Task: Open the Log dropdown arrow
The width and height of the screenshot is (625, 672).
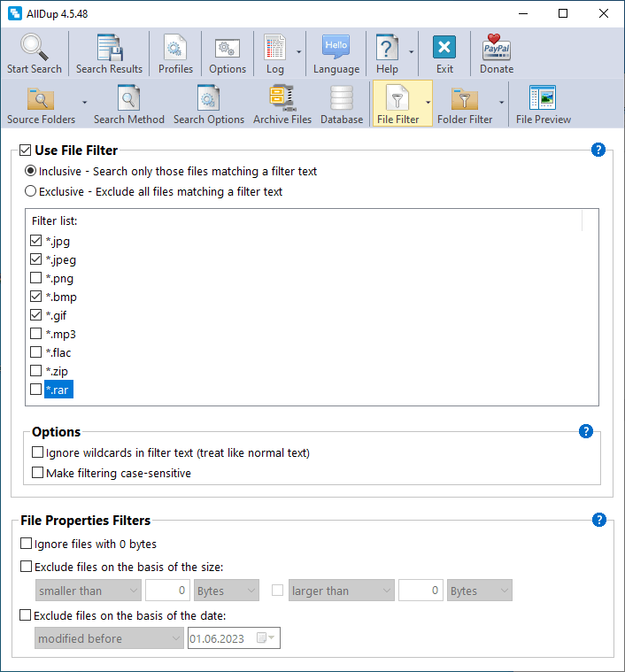Action: (x=299, y=52)
